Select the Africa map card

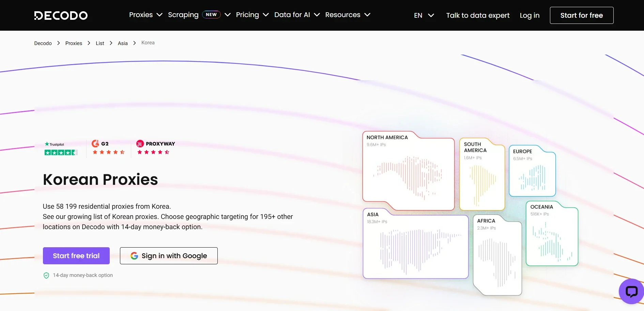(x=497, y=255)
